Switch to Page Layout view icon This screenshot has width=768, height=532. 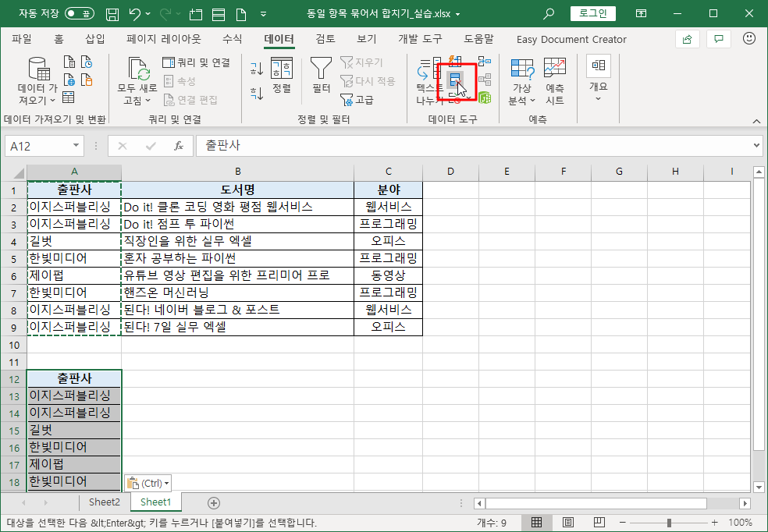(x=567, y=522)
